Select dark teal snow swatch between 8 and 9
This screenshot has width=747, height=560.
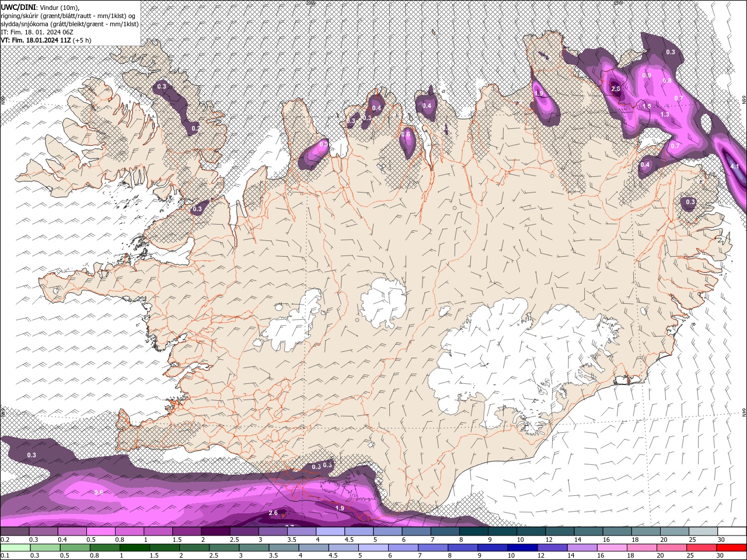tap(474, 531)
